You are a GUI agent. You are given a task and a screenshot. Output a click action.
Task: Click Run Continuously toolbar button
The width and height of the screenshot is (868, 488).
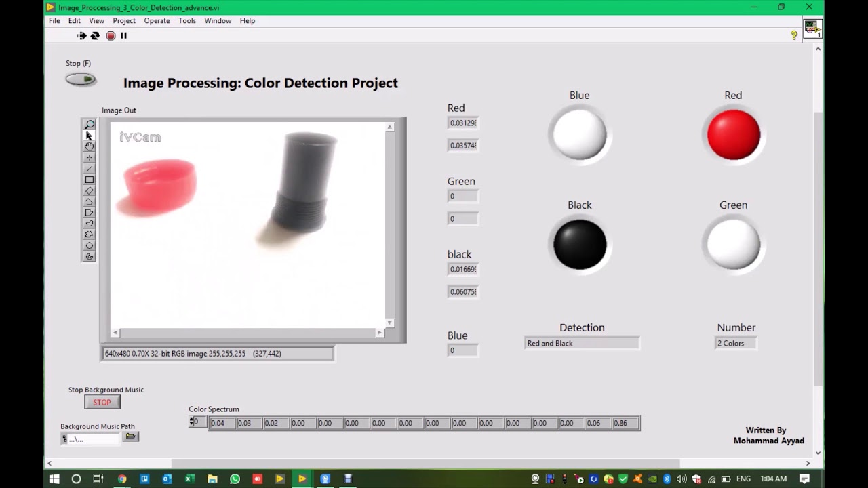coord(95,35)
